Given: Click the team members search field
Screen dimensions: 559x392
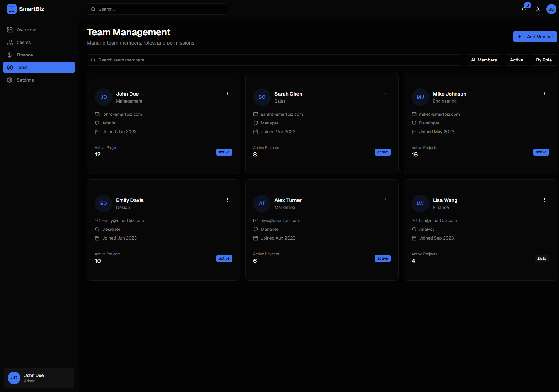Looking at the screenshot, I should 274,60.
